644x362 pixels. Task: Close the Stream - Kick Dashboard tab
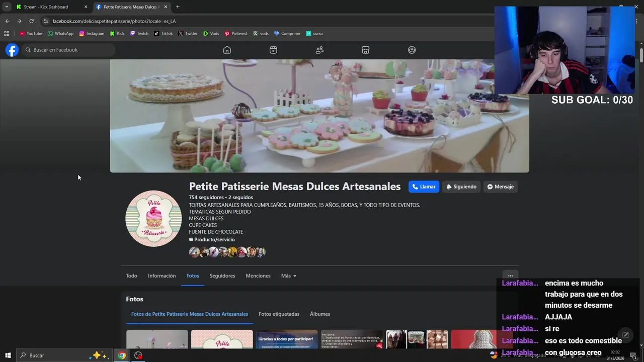click(x=86, y=7)
